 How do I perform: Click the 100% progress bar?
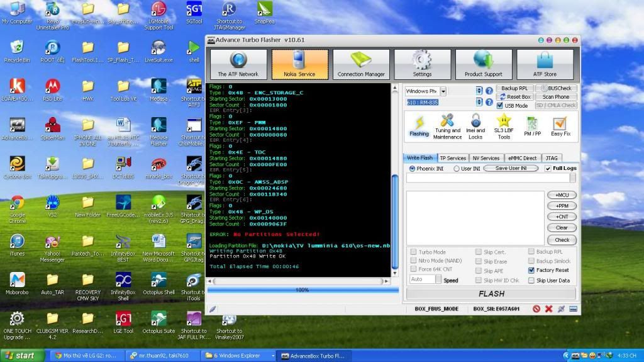(x=303, y=290)
